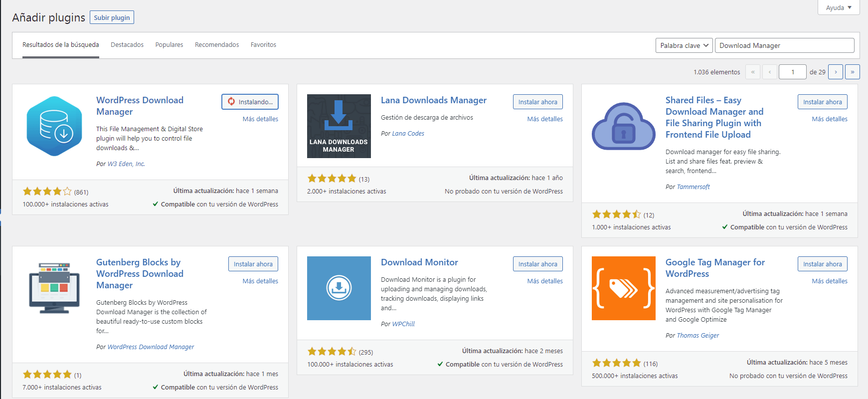Screen dimensions: 868x399
Task: Open Más detalles for Lana Downloads Manager
Action: [545, 119]
